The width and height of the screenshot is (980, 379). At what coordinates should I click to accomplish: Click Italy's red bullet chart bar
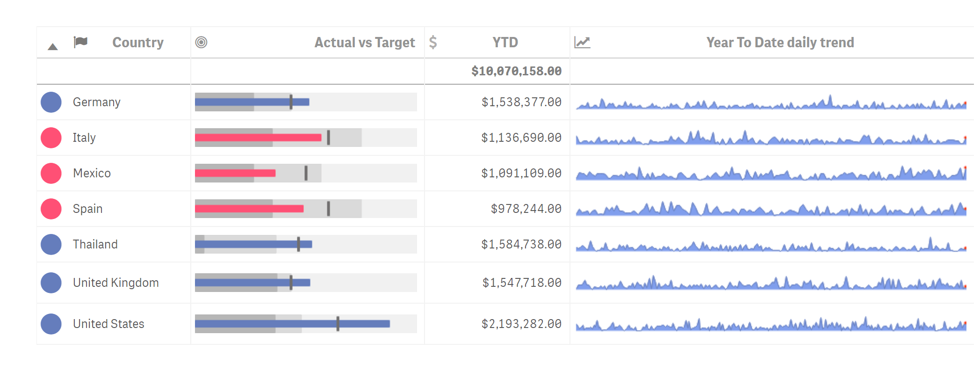pyautogui.click(x=258, y=138)
